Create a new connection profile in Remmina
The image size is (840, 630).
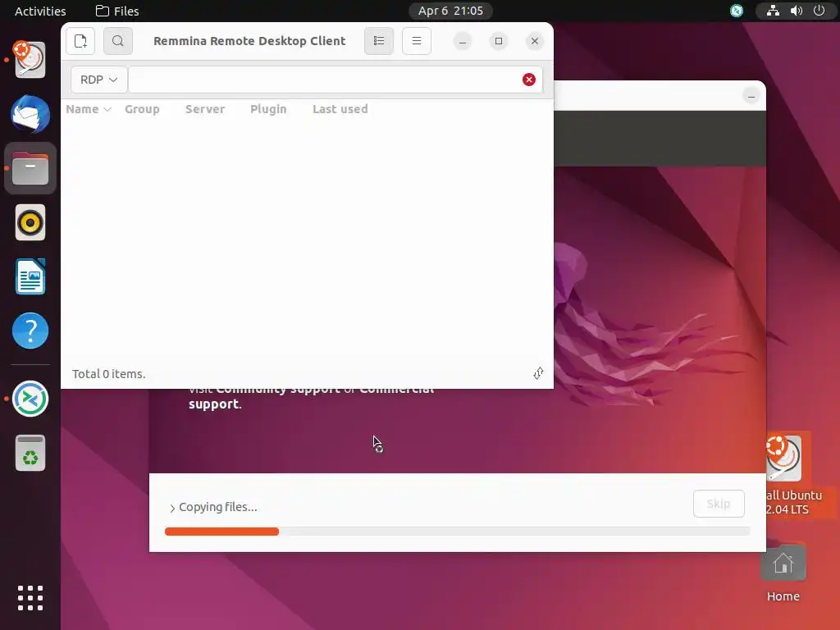(80, 41)
